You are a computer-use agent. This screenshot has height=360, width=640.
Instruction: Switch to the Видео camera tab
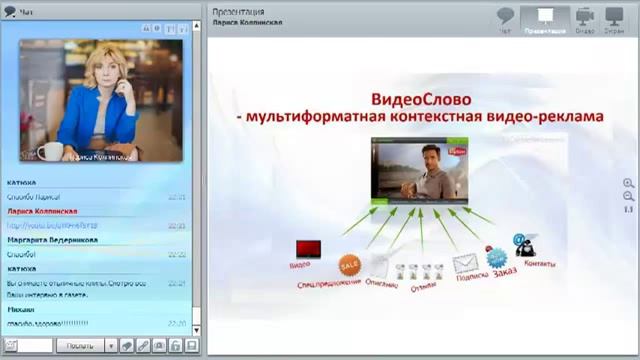pos(584,20)
